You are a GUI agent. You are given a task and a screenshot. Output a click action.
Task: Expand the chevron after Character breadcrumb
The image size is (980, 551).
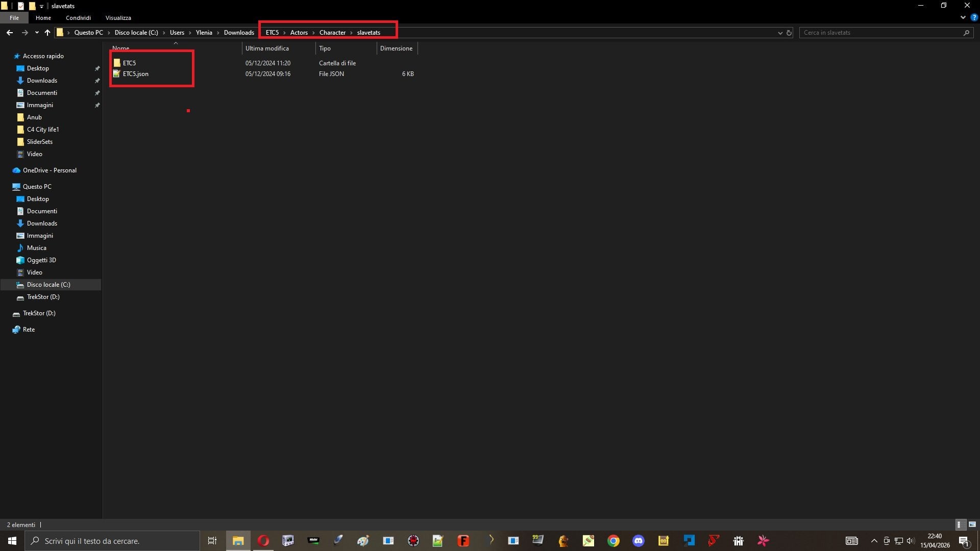click(x=351, y=33)
